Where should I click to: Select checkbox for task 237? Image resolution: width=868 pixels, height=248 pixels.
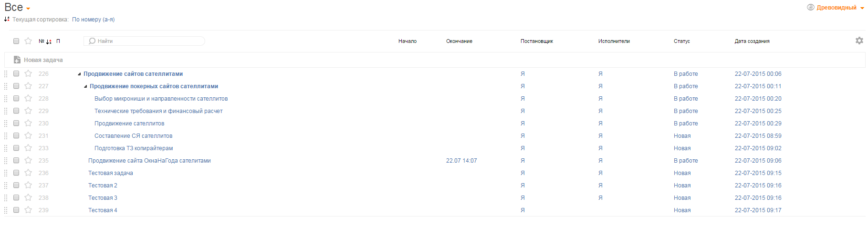(x=16, y=185)
